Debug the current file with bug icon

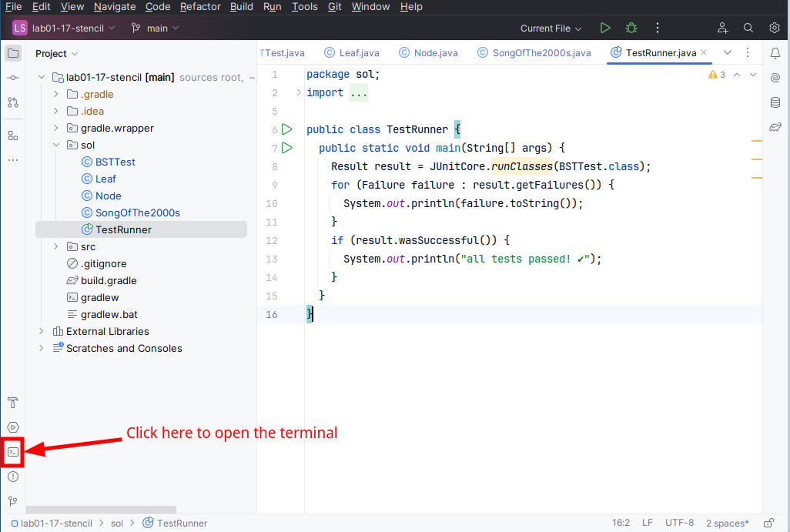tap(631, 28)
